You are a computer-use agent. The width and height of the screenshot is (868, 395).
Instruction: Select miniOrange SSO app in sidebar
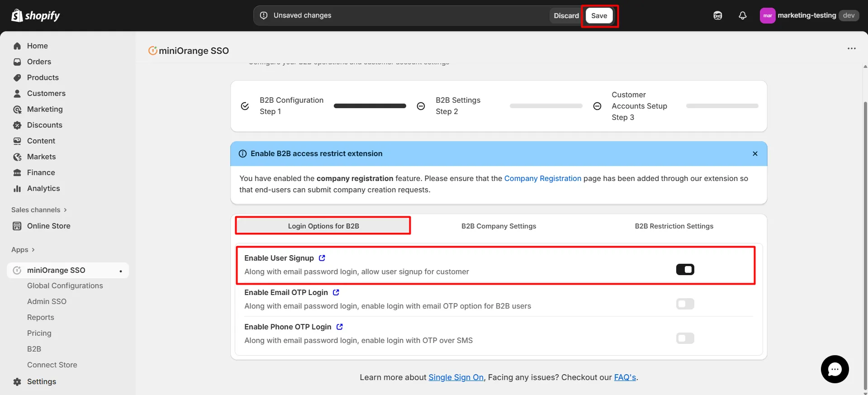(68, 270)
